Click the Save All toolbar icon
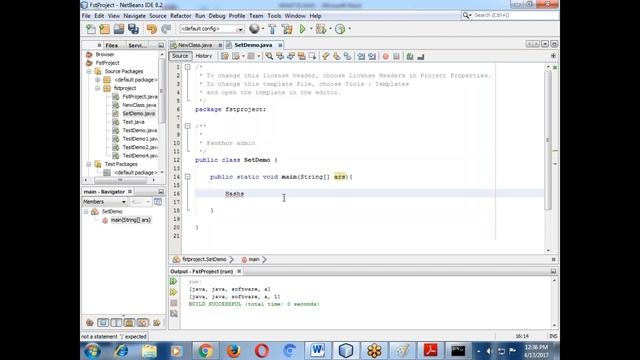Viewport: 640px width, 360px height. coord(133,29)
